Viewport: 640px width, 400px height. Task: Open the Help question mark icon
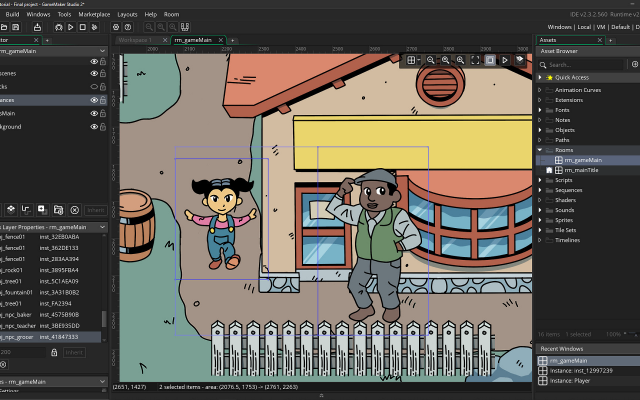128,27
